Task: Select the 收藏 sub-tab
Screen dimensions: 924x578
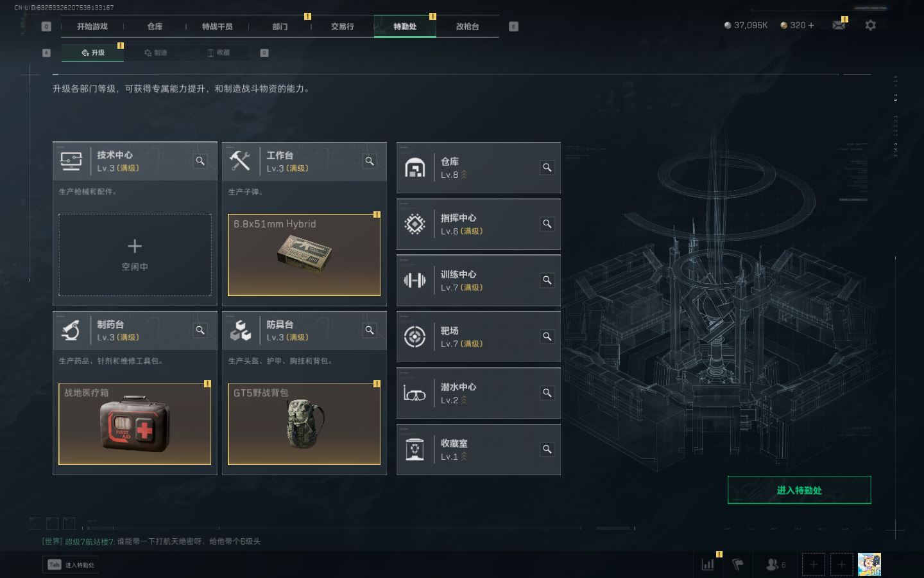Action: click(x=218, y=53)
